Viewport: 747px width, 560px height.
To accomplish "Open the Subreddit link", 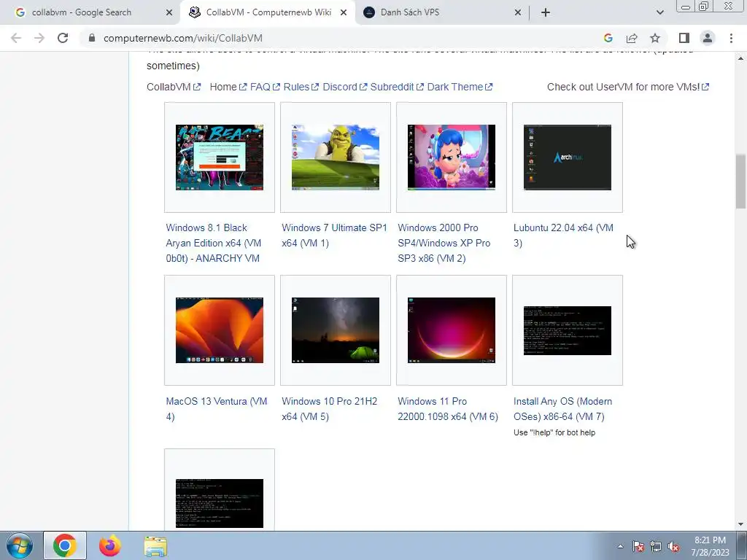I will 396,87.
